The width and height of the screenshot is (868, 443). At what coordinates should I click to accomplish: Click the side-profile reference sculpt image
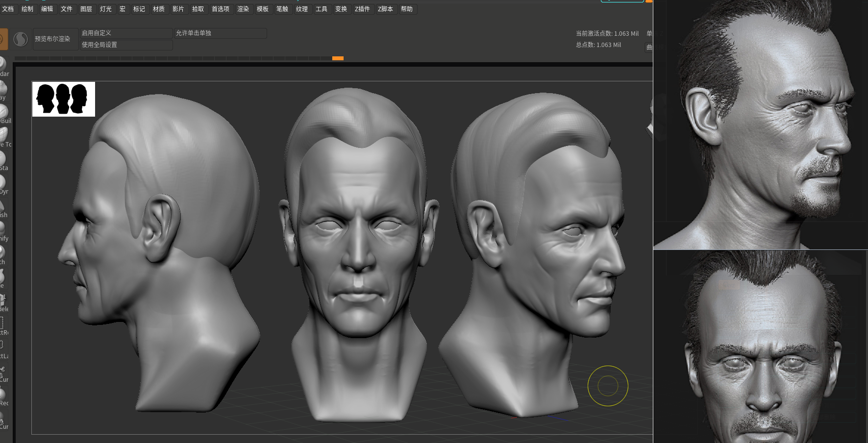[761, 124]
